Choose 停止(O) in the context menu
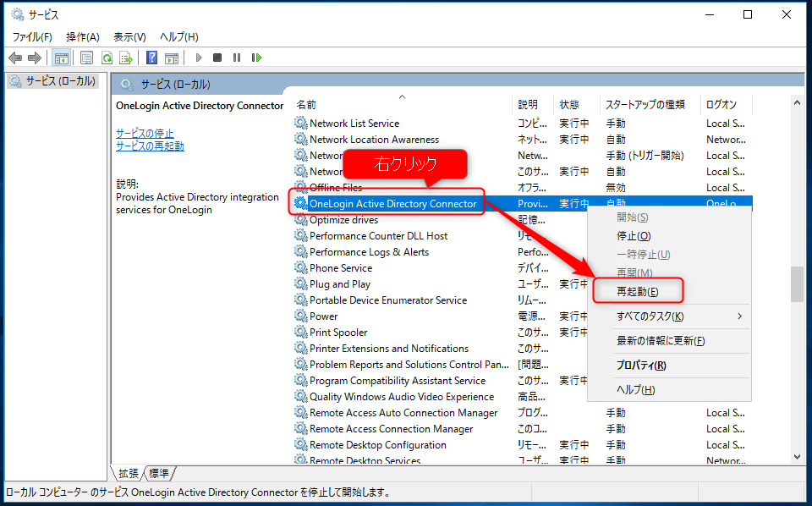Viewport: 812px width, 506px height. (669, 235)
